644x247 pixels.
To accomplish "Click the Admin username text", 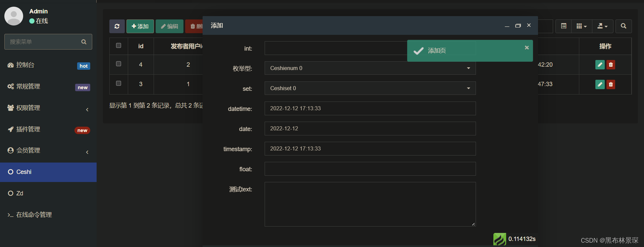I will pyautogui.click(x=38, y=11).
